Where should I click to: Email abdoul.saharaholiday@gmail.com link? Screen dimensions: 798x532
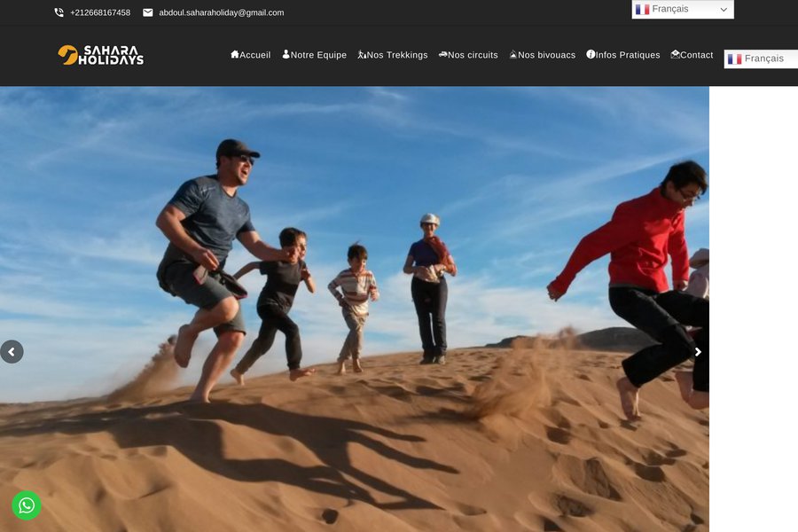coord(222,12)
